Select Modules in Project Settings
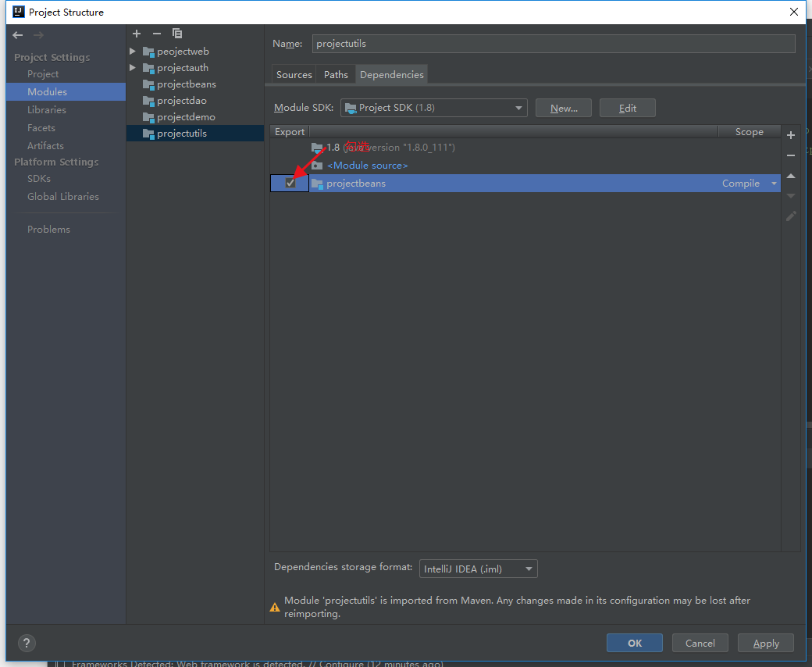812x667 pixels. click(x=66, y=91)
